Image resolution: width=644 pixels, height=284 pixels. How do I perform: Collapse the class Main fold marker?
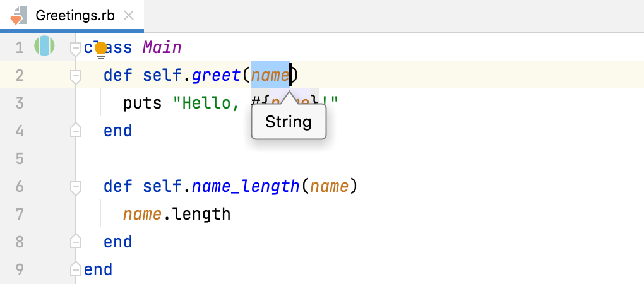point(76,47)
